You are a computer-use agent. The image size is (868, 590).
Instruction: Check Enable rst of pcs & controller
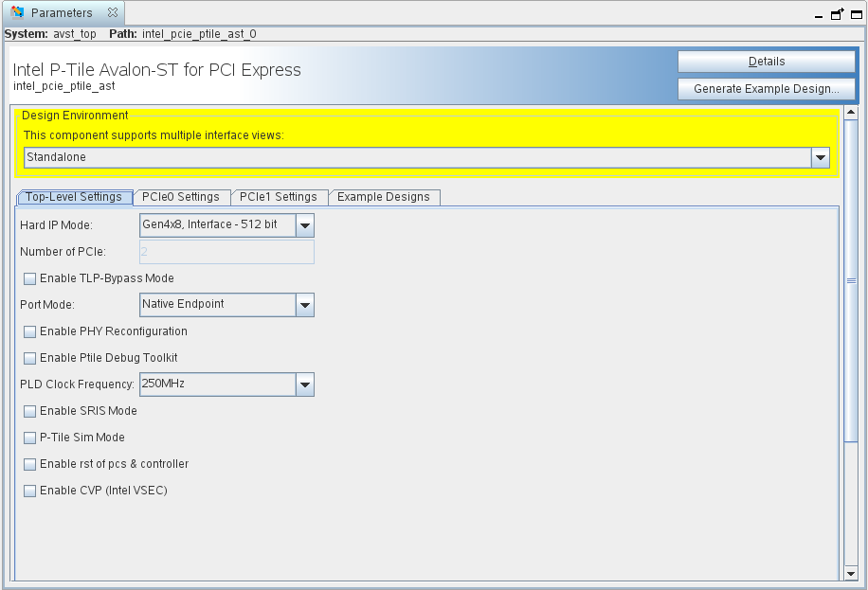click(x=30, y=464)
